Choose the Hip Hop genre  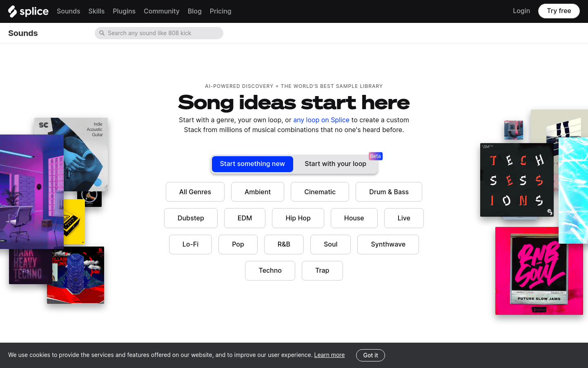click(298, 218)
